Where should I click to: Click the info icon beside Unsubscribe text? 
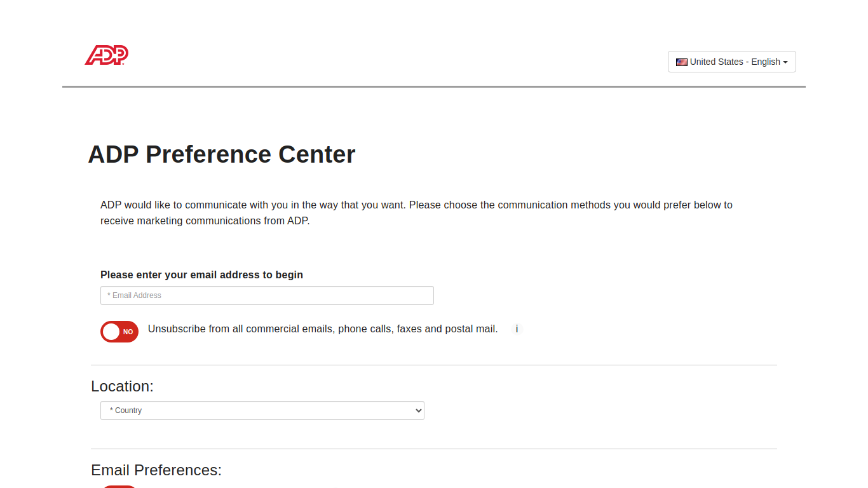click(x=517, y=329)
